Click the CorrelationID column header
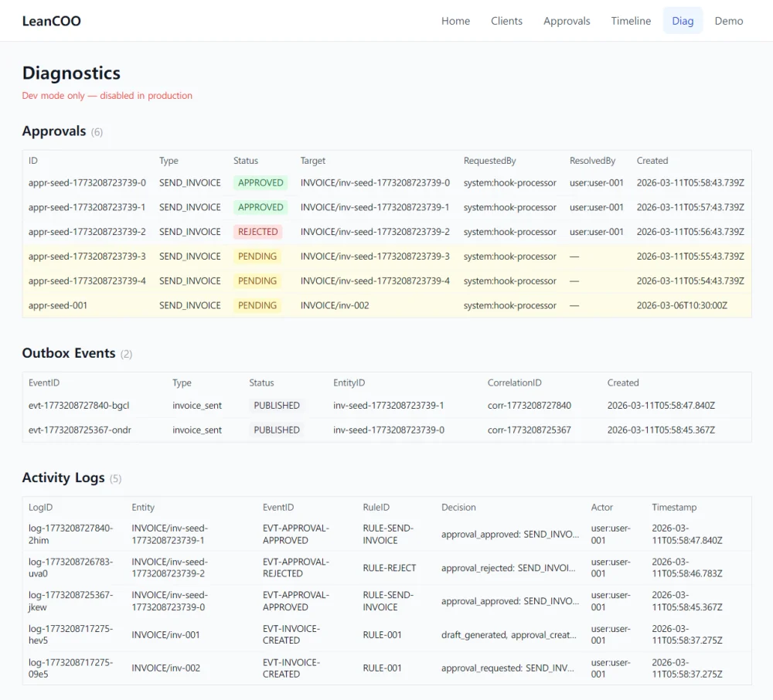 click(514, 382)
